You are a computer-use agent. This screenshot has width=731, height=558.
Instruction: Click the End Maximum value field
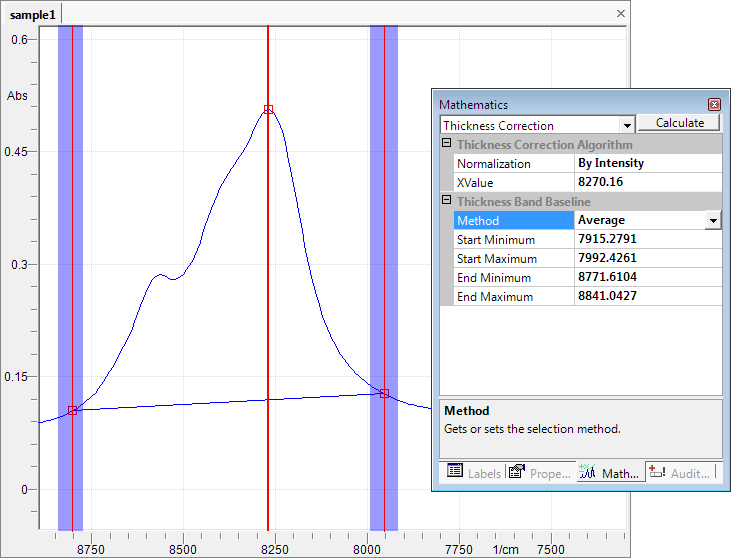[x=646, y=297]
